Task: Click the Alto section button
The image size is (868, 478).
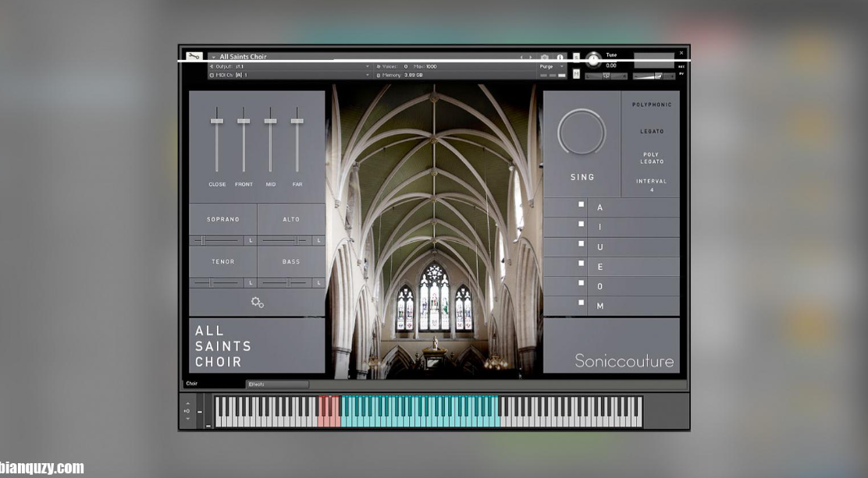Action: (291, 219)
